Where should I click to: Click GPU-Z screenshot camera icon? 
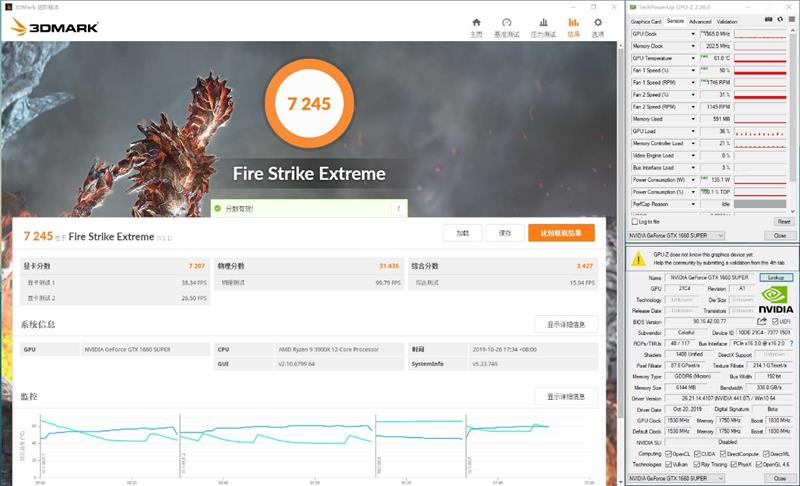click(x=768, y=19)
